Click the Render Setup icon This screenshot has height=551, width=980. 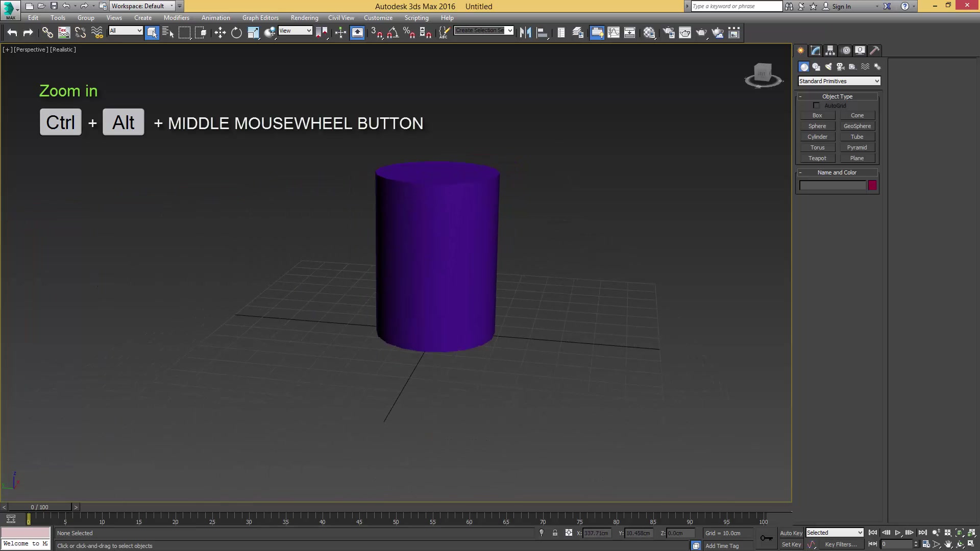click(x=668, y=33)
